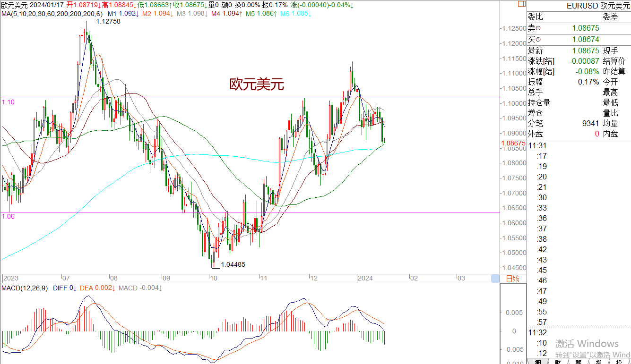This screenshot has height=364, width=631.
Task: Click the 均量 label
Action: coord(611,123)
